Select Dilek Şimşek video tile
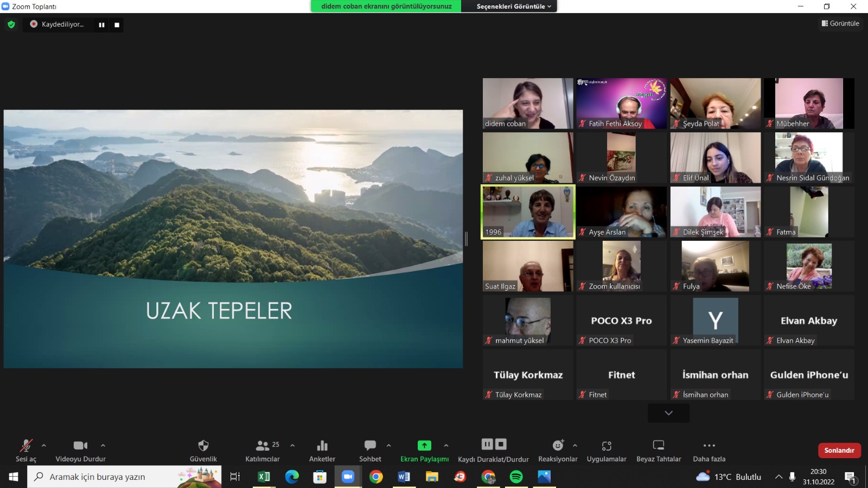868x488 pixels. click(x=716, y=211)
